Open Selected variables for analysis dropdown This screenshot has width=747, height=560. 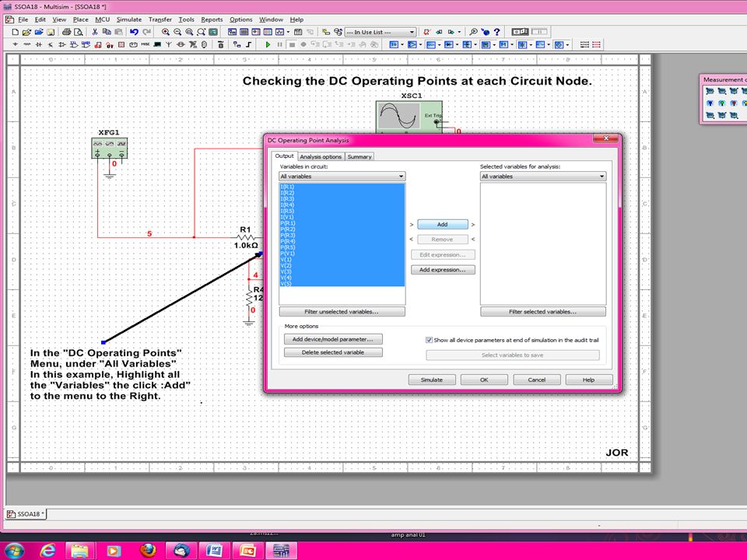coord(543,177)
